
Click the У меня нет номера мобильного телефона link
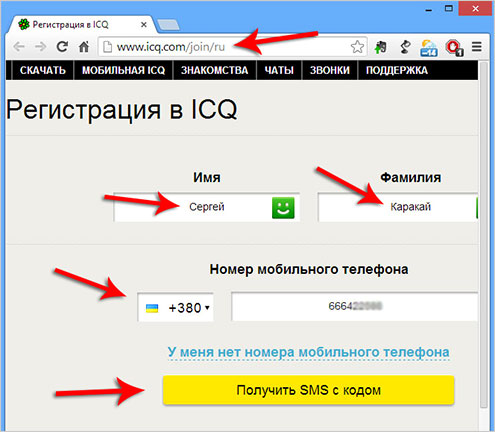pyautogui.click(x=308, y=352)
